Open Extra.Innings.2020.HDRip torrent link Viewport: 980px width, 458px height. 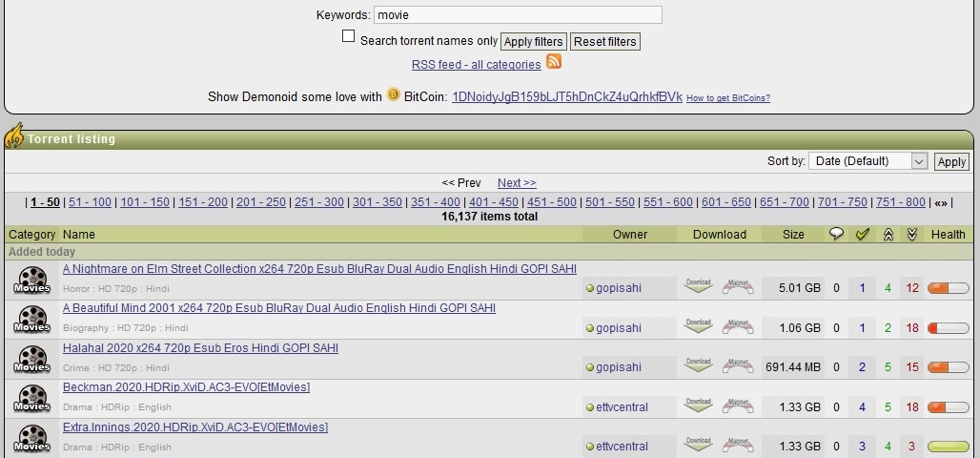coord(195,427)
